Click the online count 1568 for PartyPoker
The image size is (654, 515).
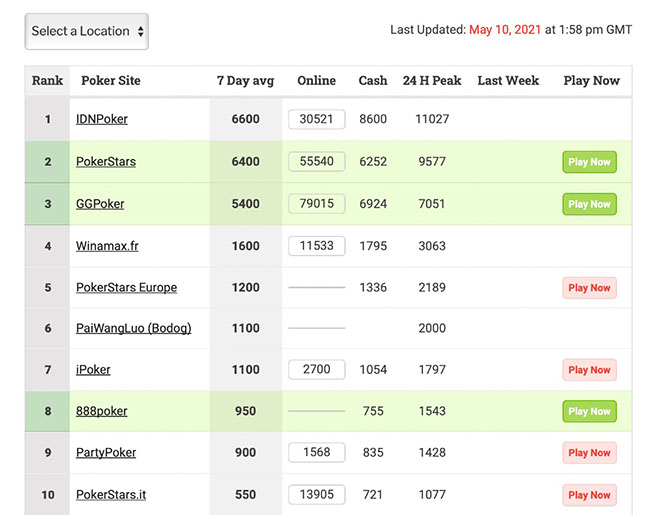pyautogui.click(x=317, y=452)
